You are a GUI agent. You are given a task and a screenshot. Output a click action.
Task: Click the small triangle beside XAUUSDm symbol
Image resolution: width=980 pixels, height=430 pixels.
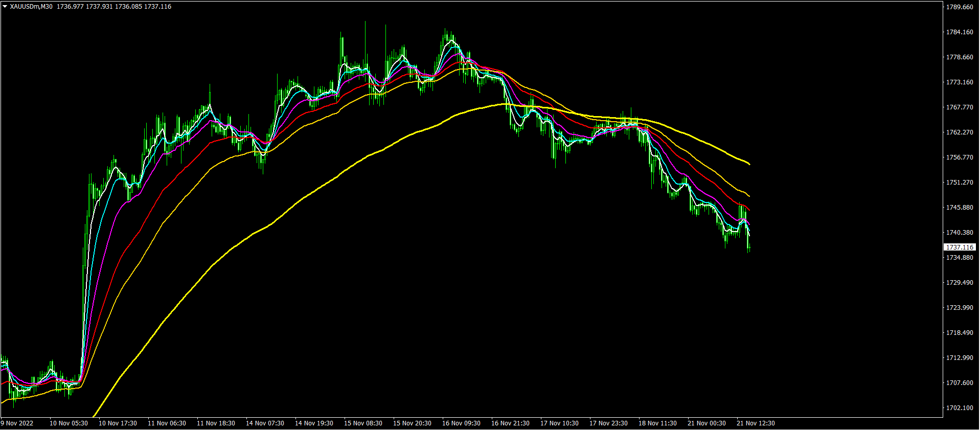click(x=5, y=7)
